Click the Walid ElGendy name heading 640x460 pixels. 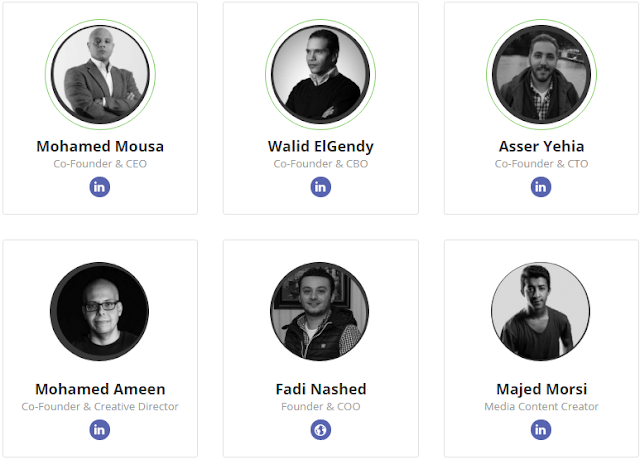click(321, 147)
